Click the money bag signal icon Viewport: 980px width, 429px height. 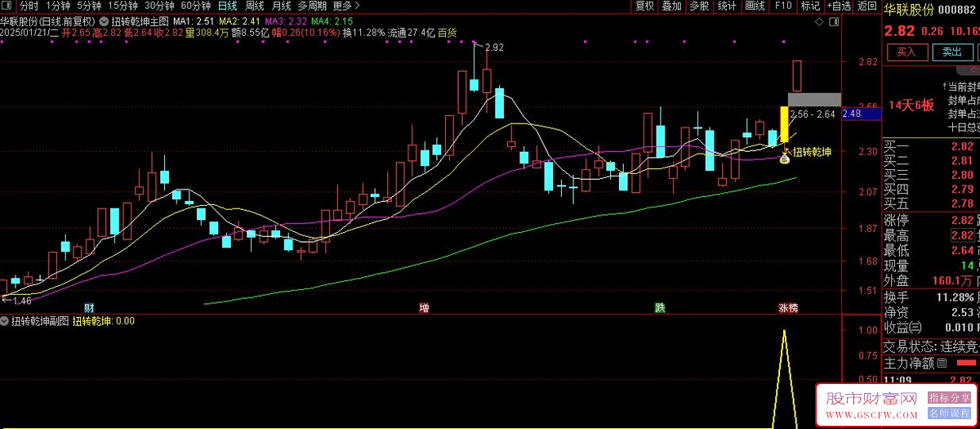click(784, 159)
